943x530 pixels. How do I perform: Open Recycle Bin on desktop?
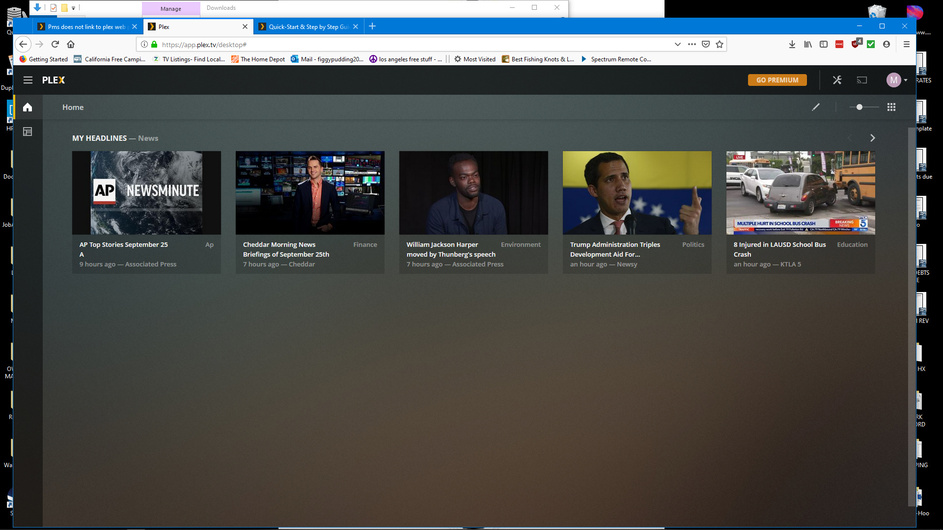tap(877, 11)
